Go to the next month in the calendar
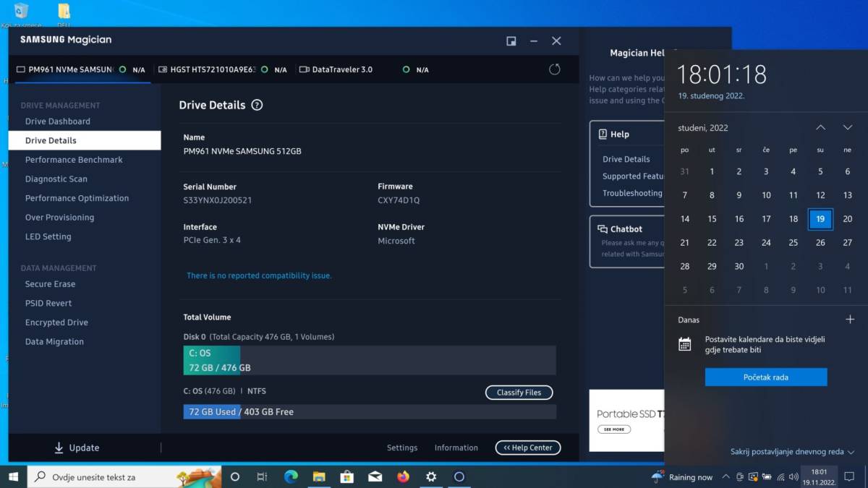Image resolution: width=868 pixels, height=488 pixels. coord(848,127)
